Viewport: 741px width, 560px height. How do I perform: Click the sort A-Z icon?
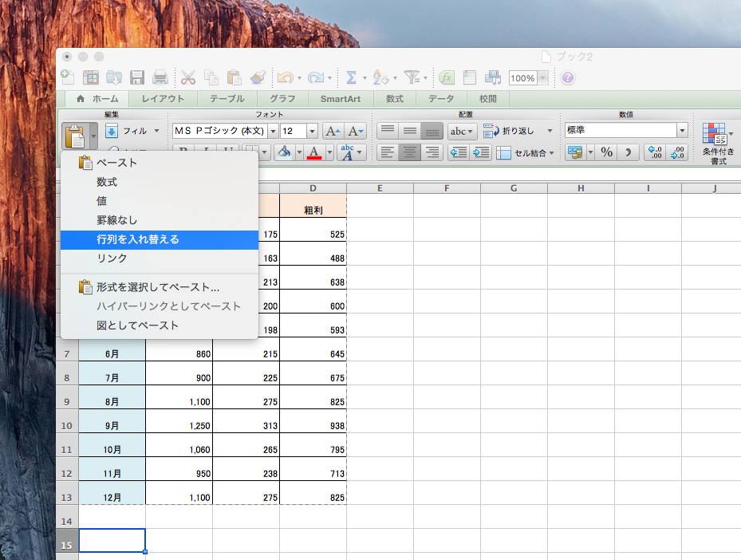380,77
